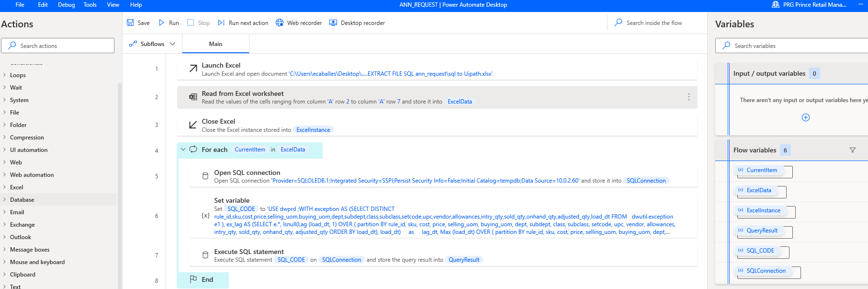Select the Main subflow tab
This screenshot has height=289, width=868.
click(215, 44)
